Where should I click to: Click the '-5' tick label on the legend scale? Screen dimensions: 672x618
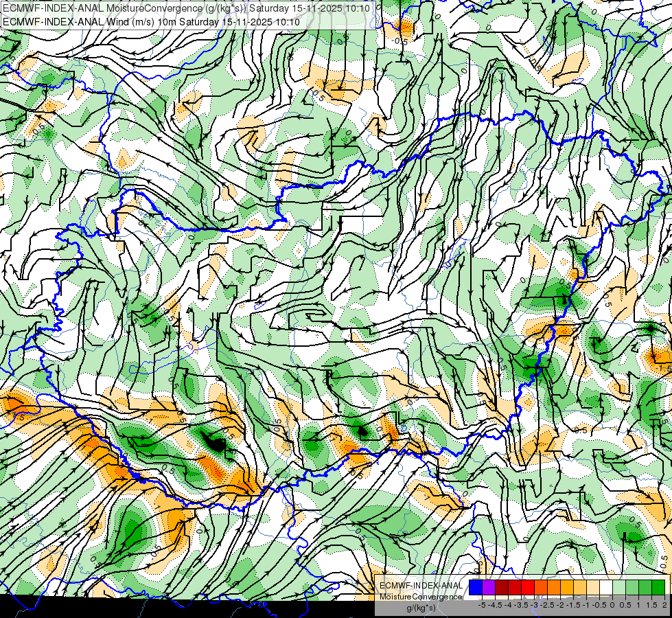[482, 605]
